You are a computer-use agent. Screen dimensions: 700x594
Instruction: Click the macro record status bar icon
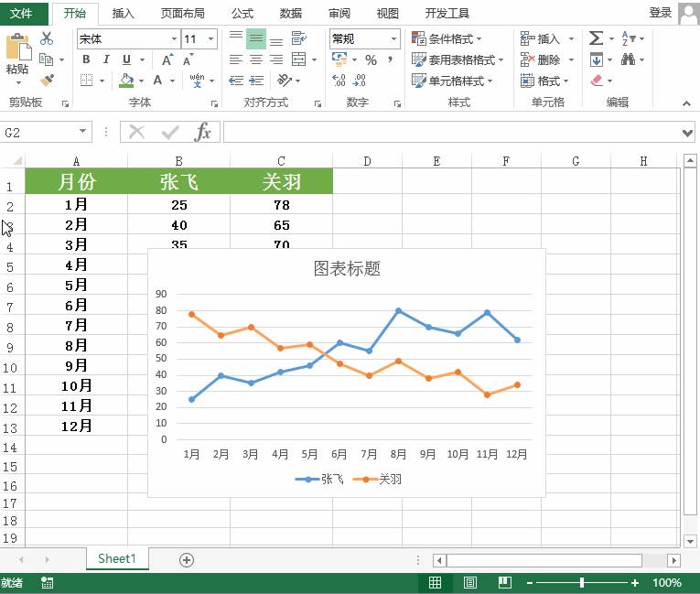tap(47, 582)
